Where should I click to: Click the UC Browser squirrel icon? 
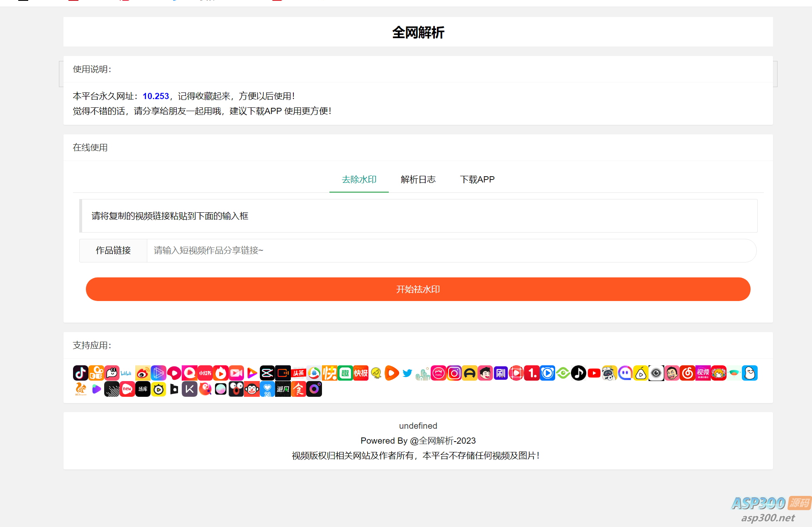click(80, 389)
